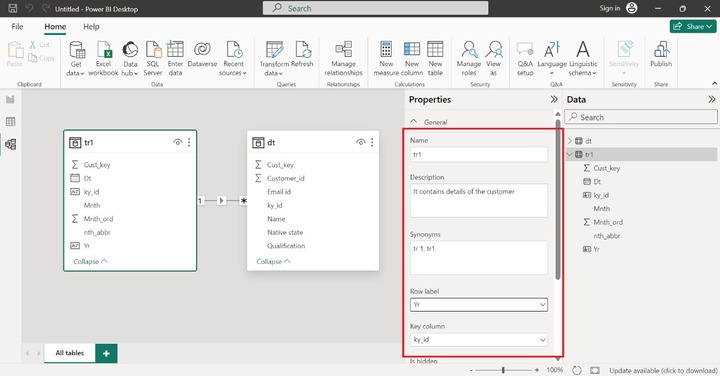The width and height of the screenshot is (720, 376).
Task: Create a New measure
Action: 386,58
